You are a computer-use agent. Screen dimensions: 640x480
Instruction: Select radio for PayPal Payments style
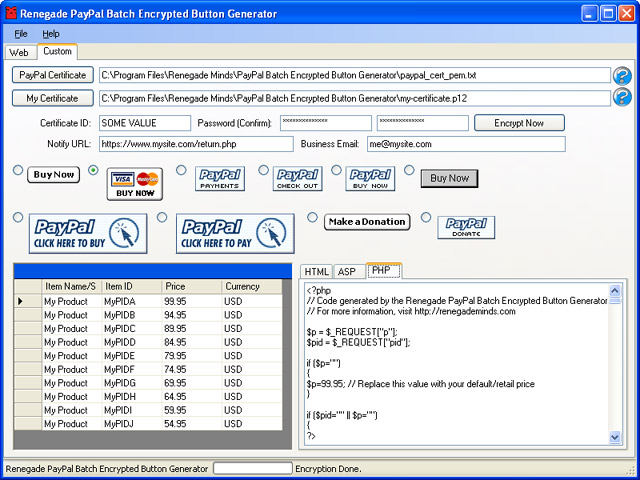[181, 170]
